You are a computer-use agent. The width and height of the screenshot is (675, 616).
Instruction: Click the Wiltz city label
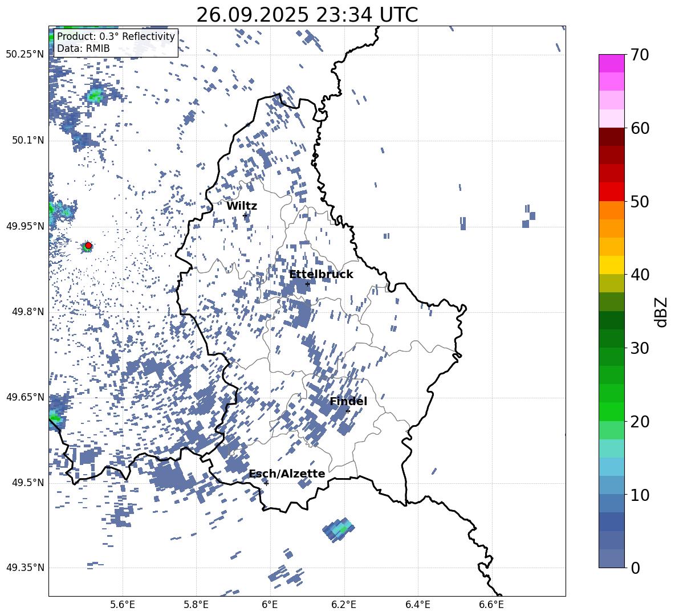click(x=242, y=206)
